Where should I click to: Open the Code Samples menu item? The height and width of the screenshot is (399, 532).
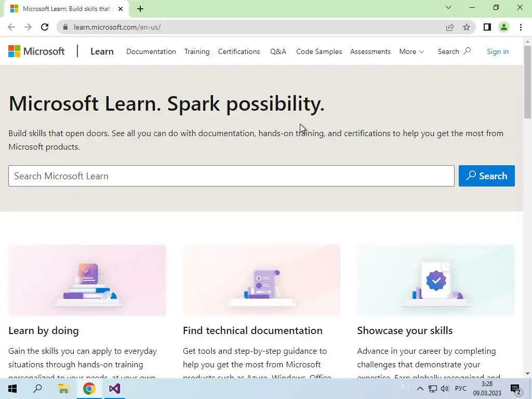pos(319,51)
